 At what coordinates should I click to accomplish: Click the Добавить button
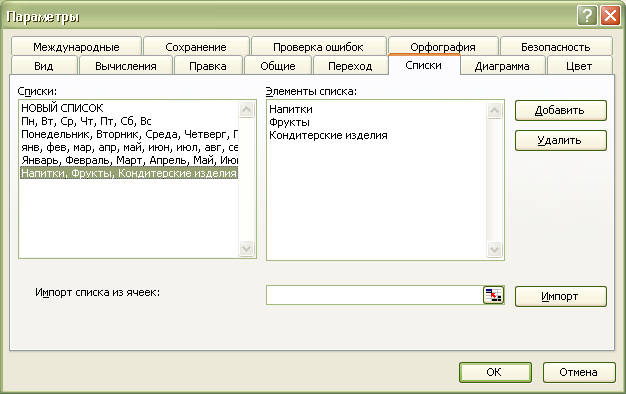point(561,110)
